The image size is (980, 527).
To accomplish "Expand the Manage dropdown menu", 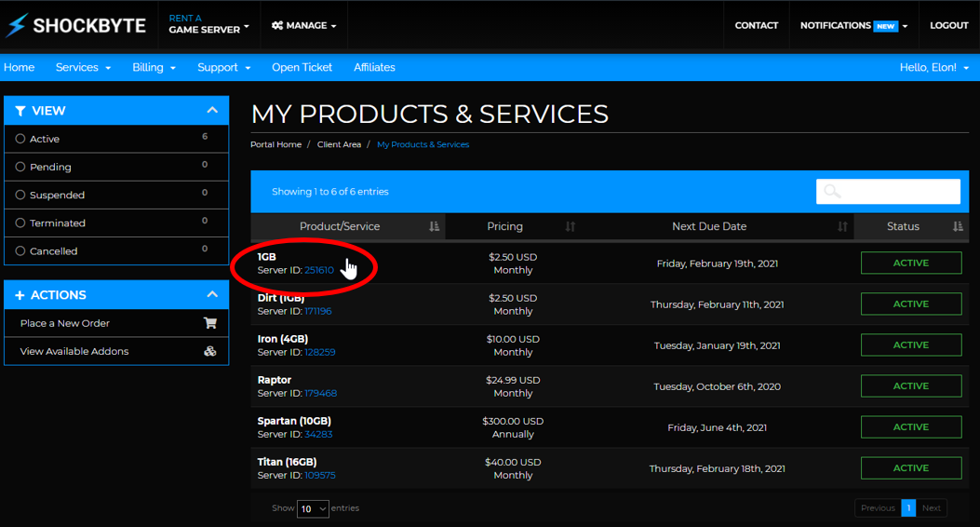I will point(304,25).
